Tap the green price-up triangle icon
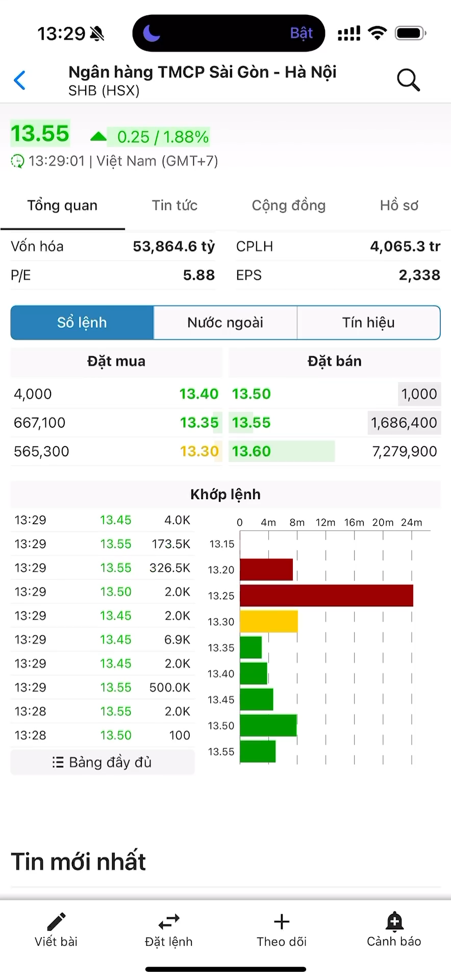The height and width of the screenshot is (980, 451). [x=98, y=136]
